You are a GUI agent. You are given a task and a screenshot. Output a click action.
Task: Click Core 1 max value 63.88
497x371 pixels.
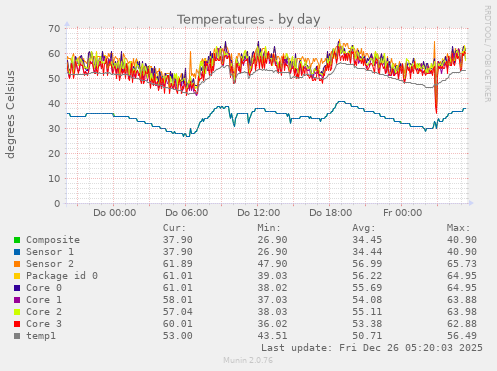[462, 300]
